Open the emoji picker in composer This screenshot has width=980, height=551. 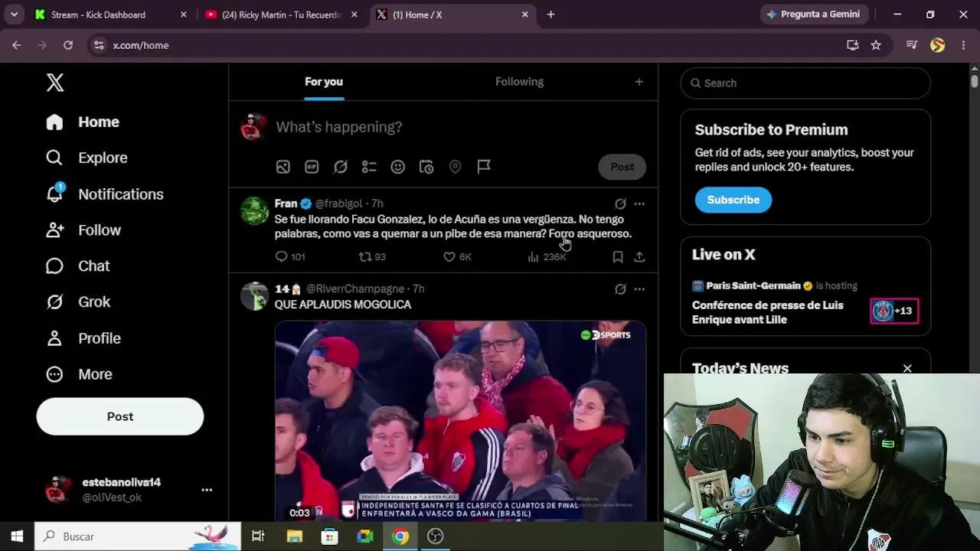pyautogui.click(x=397, y=167)
